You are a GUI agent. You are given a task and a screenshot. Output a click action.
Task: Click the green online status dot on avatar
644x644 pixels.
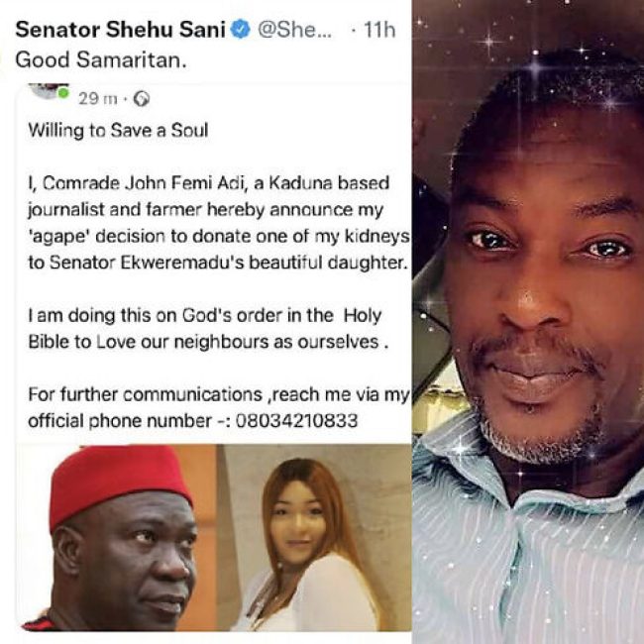(62, 93)
